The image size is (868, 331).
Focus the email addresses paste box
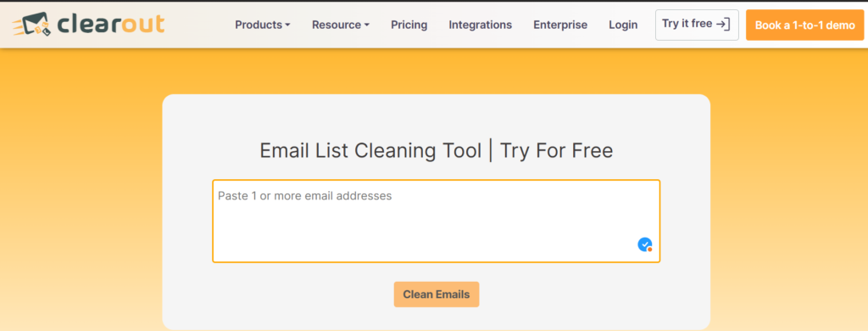point(437,221)
